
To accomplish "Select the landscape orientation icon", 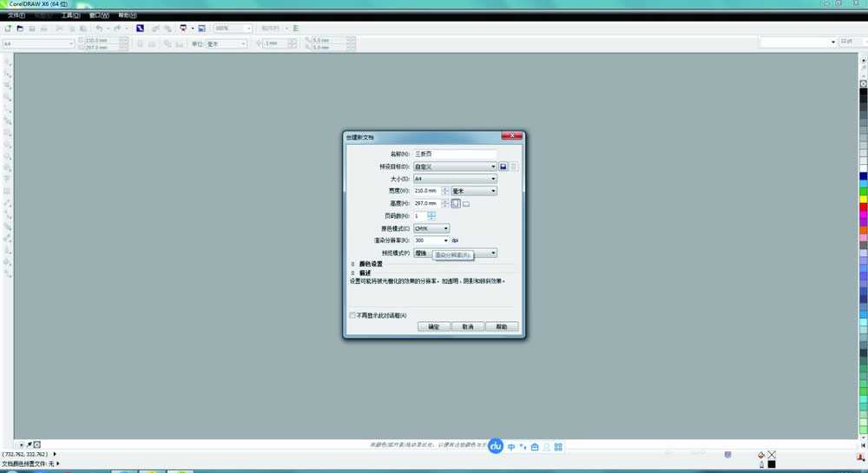I will [466, 204].
